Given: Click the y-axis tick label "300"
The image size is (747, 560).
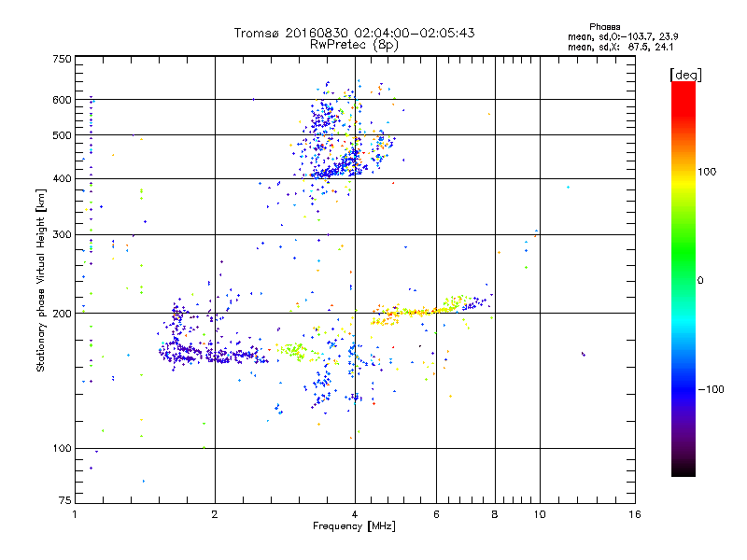Looking at the screenshot, I should tap(63, 235).
